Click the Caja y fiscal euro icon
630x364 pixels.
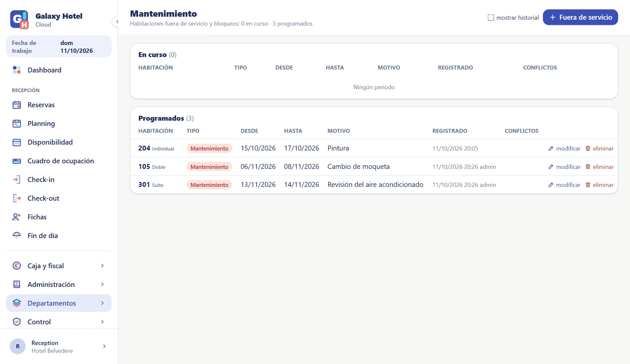click(x=17, y=266)
